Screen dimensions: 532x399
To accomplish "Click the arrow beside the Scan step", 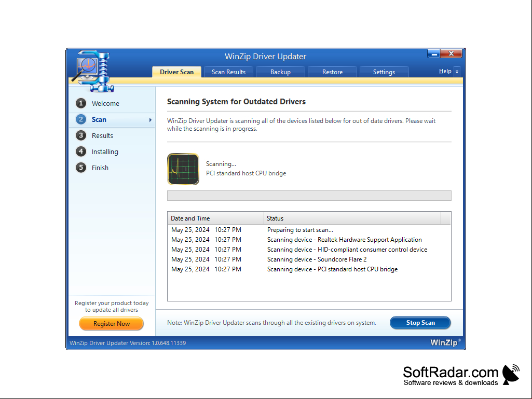I will tap(151, 120).
